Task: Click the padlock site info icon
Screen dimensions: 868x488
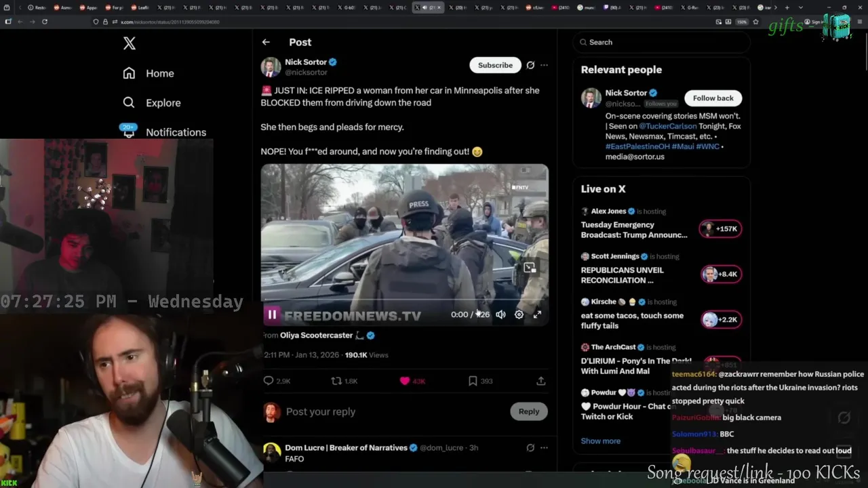Action: tap(104, 22)
